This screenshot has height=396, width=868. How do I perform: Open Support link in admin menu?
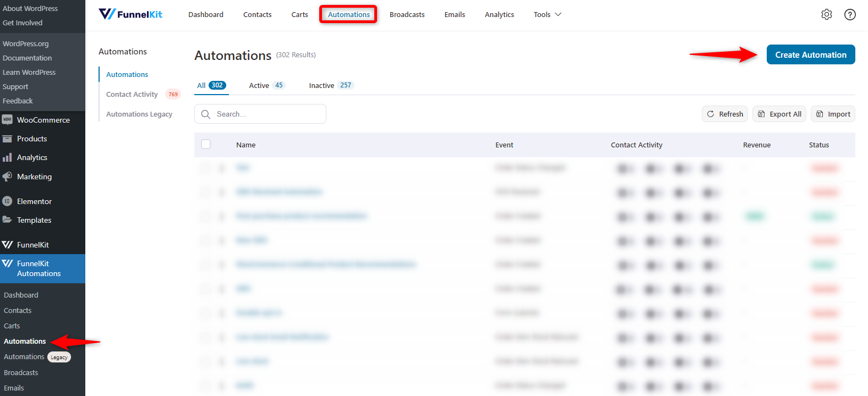[15, 86]
